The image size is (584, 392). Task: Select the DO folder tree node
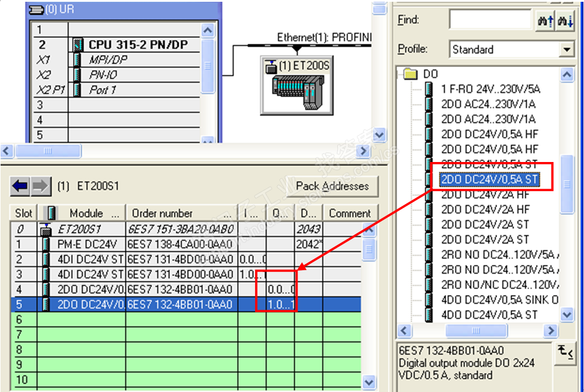431,74
